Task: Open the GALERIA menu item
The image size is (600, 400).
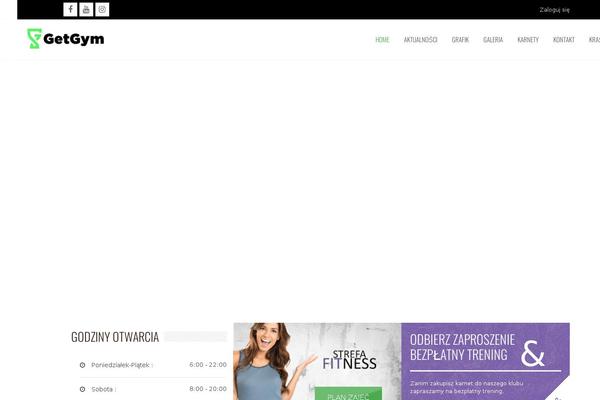Action: pos(493,39)
